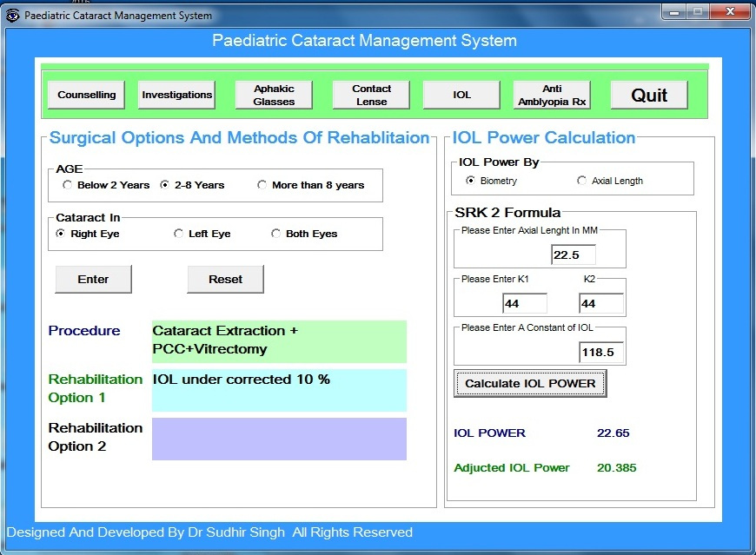Open the Investigations section
The height and width of the screenshot is (555, 756).
click(176, 95)
